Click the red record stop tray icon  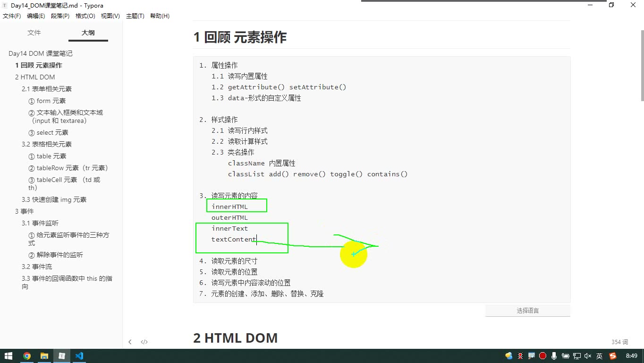click(x=543, y=356)
